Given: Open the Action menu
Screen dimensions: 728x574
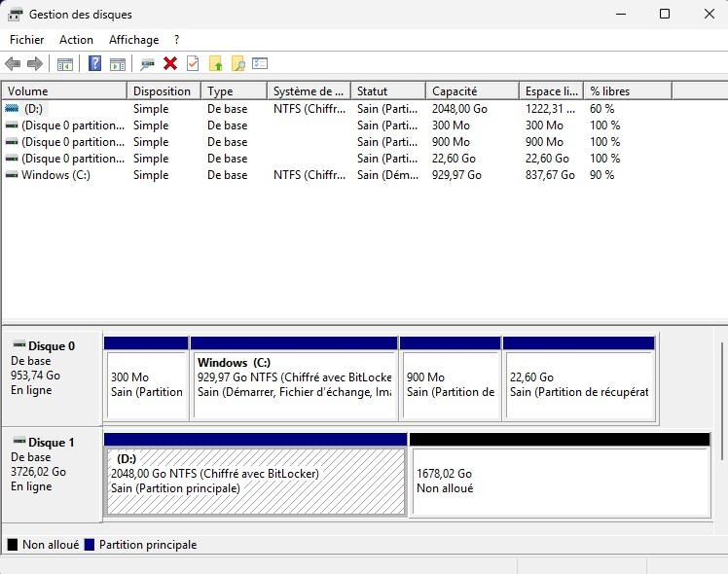Looking at the screenshot, I should tap(76, 40).
